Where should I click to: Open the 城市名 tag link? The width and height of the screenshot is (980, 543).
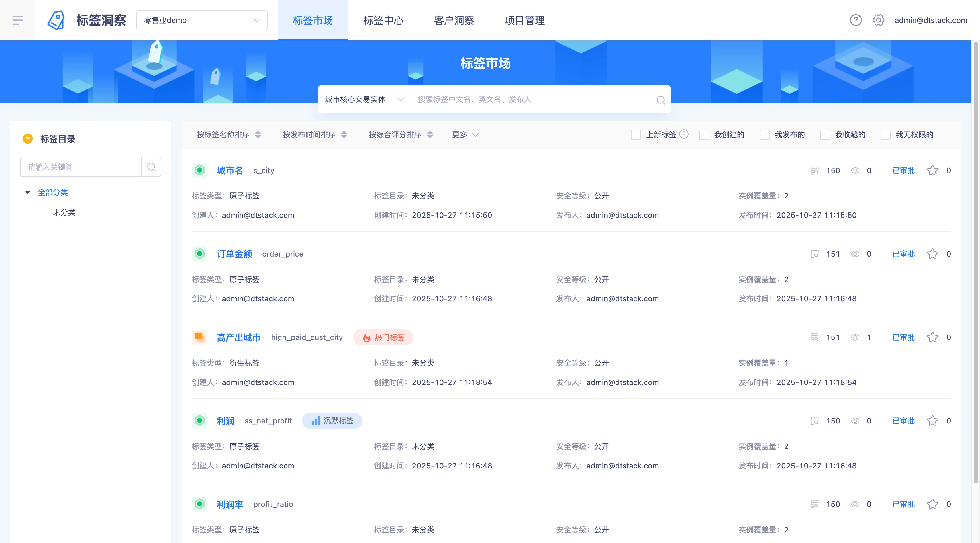click(x=230, y=171)
